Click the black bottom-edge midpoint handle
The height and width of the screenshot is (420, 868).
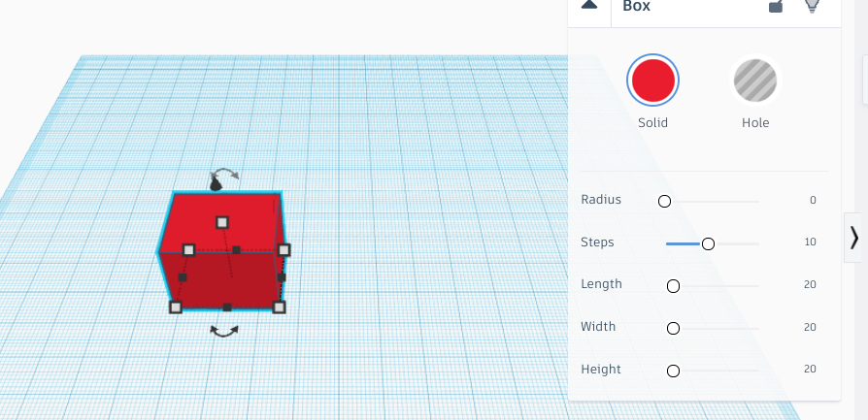[x=227, y=307]
